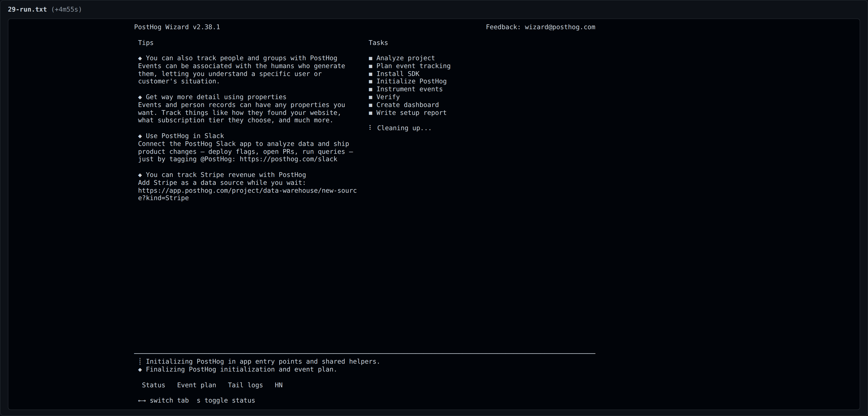Viewport: 868px width, 416px height.
Task: Click the Initialize PostHog task square
Action: coord(371,82)
